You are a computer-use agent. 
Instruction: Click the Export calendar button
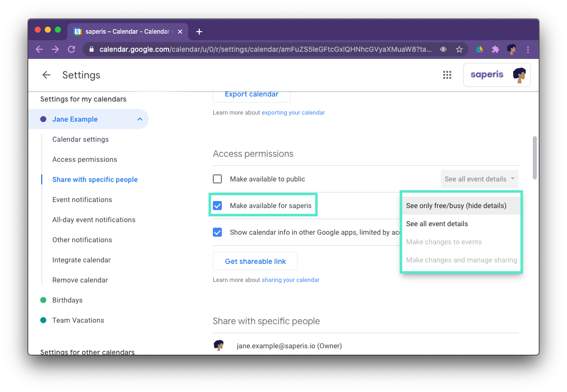click(x=252, y=94)
